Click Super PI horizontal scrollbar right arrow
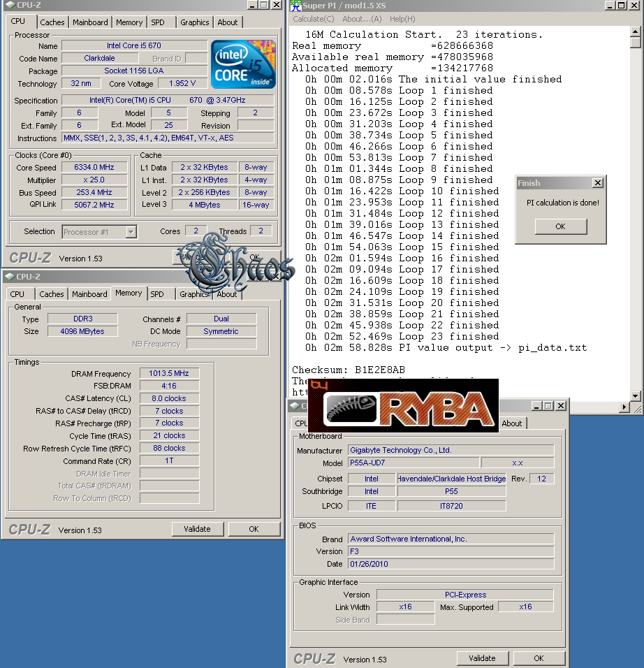Screen dimensions: 644x668 coord(624,407)
